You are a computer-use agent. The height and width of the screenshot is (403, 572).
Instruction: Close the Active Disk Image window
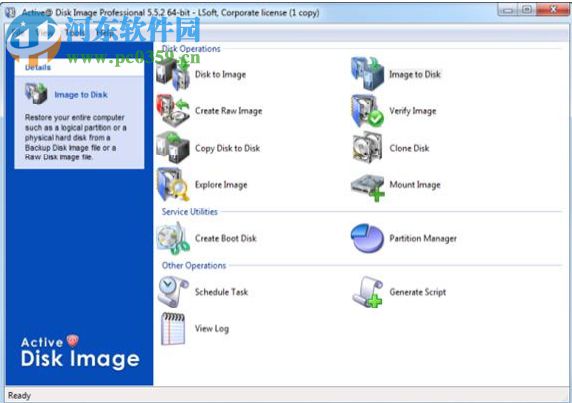pos(553,10)
